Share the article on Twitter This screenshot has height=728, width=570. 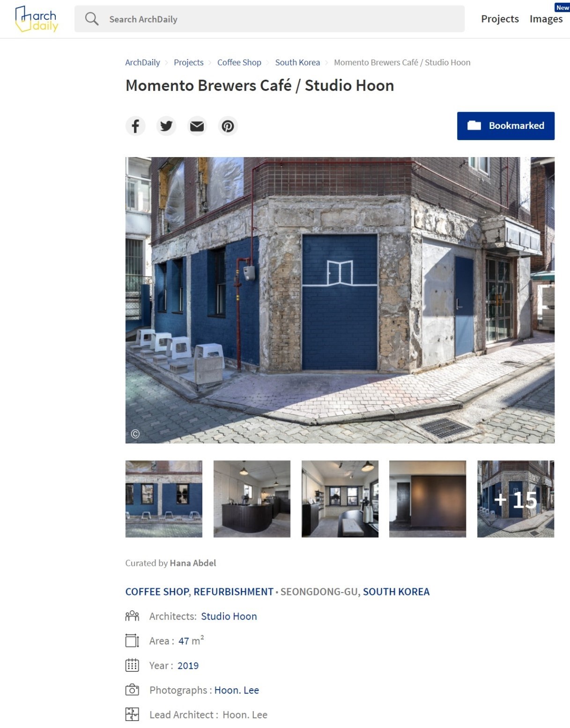[166, 126]
